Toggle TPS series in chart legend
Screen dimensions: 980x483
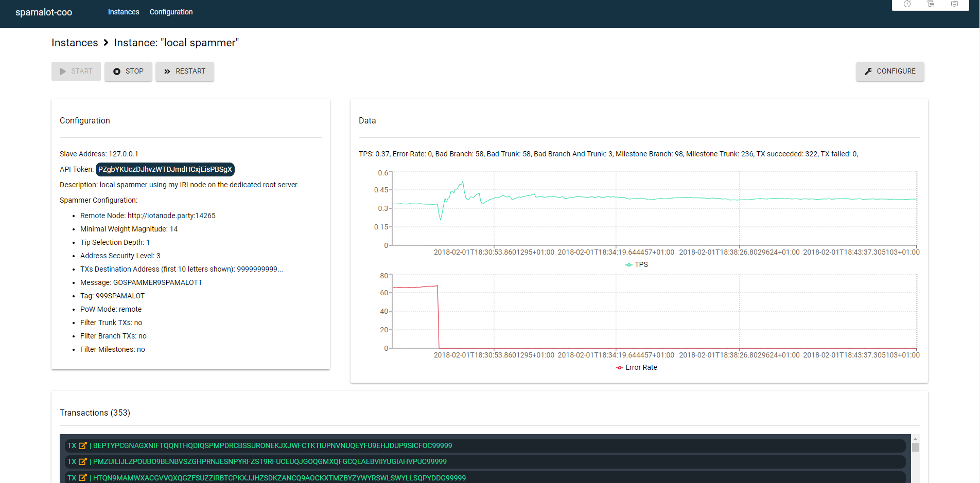[637, 264]
